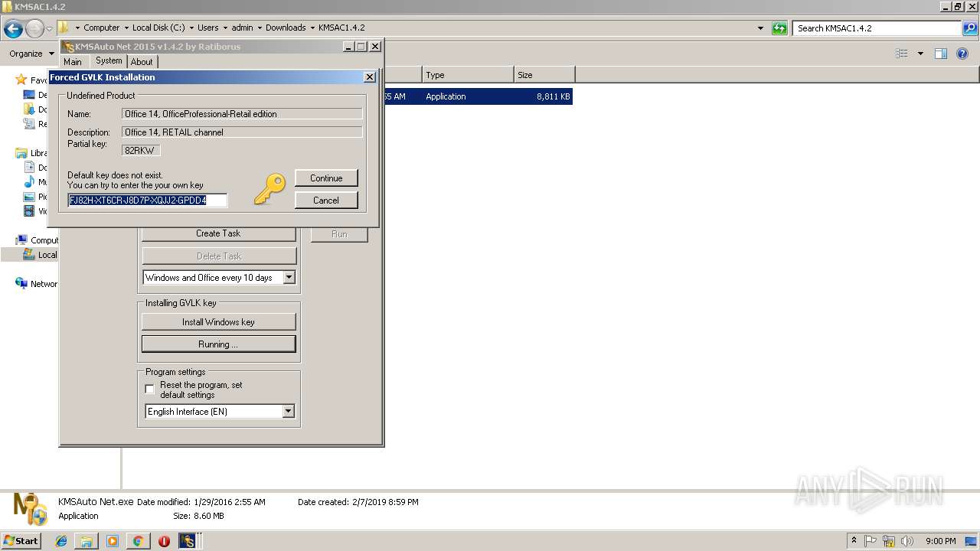The image size is (980, 551).
Task: Click the Running ... button
Action: tap(219, 344)
